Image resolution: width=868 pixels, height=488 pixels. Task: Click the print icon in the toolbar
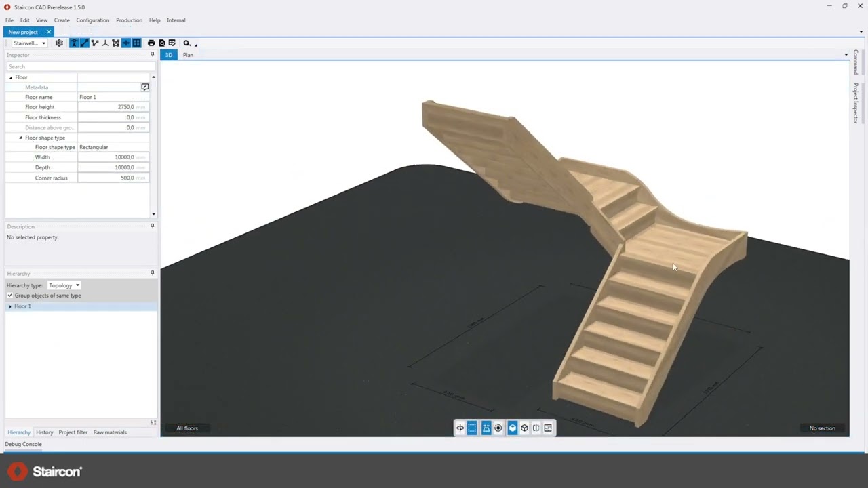[151, 43]
